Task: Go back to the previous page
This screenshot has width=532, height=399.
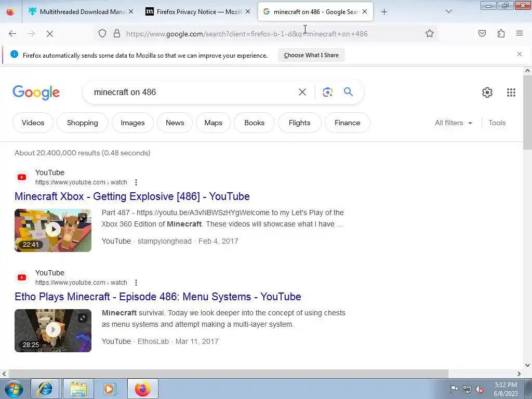Action: tap(12, 34)
